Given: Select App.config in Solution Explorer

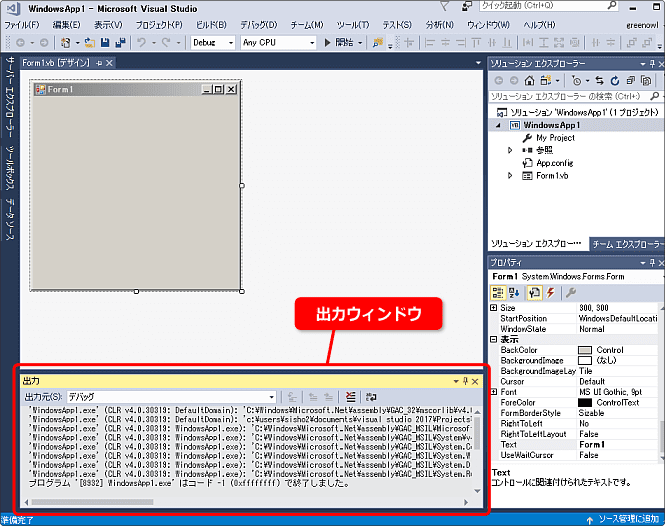Looking at the screenshot, I should (x=554, y=163).
